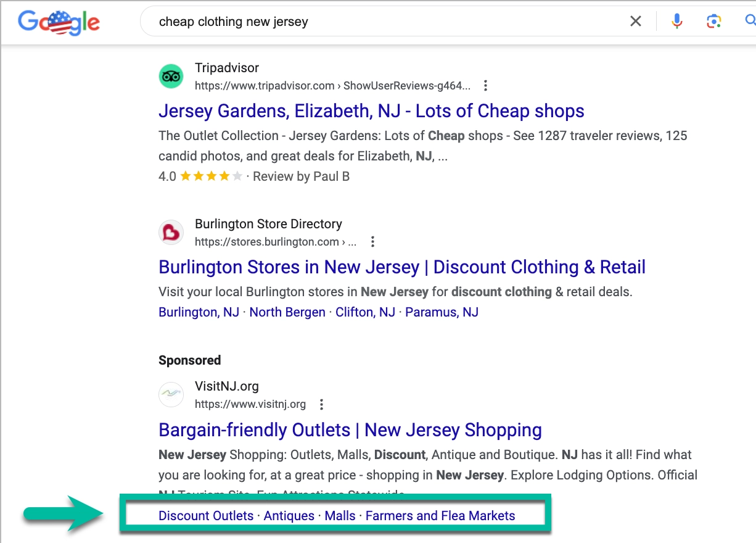Click the Farmers and Flea Markets sitelink
The height and width of the screenshot is (543, 756).
pyautogui.click(x=440, y=515)
